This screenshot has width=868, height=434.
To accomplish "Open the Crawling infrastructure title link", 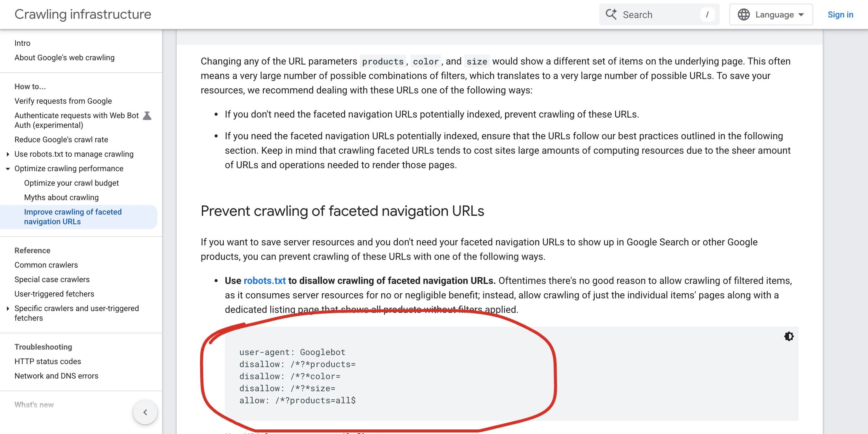I will click(x=83, y=14).
